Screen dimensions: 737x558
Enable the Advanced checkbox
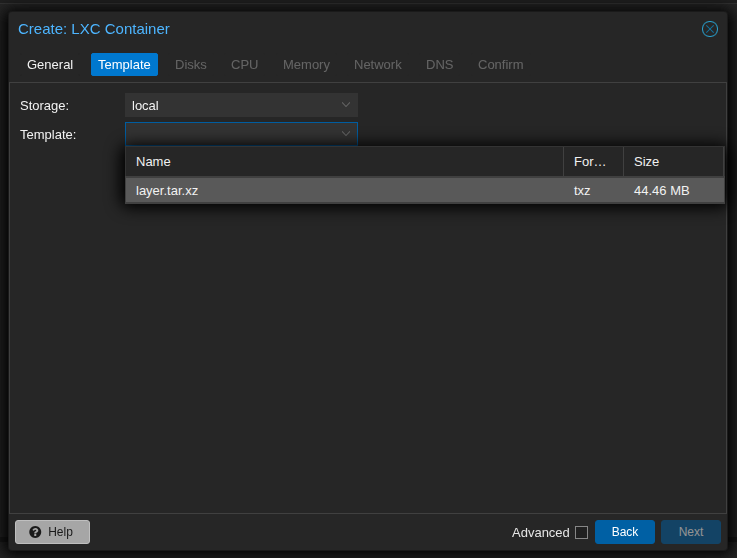(581, 532)
